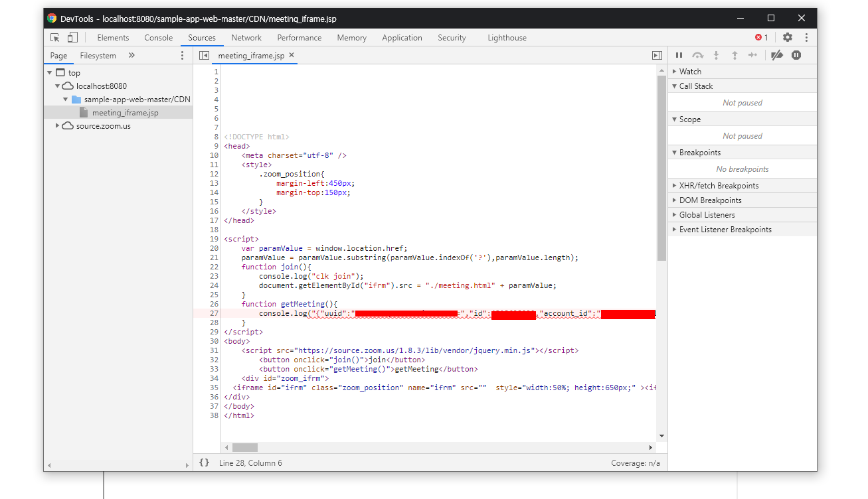This screenshot has width=868, height=499.
Task: Open the Network panel
Action: pyautogui.click(x=246, y=38)
